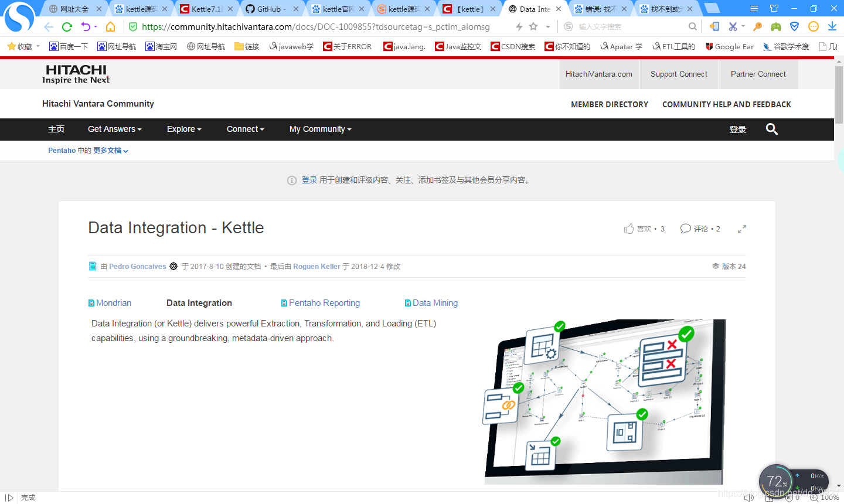Viewport: 844px width, 504px height.
Task: Switch to the 【kettle】 browser tab
Action: tap(469, 9)
